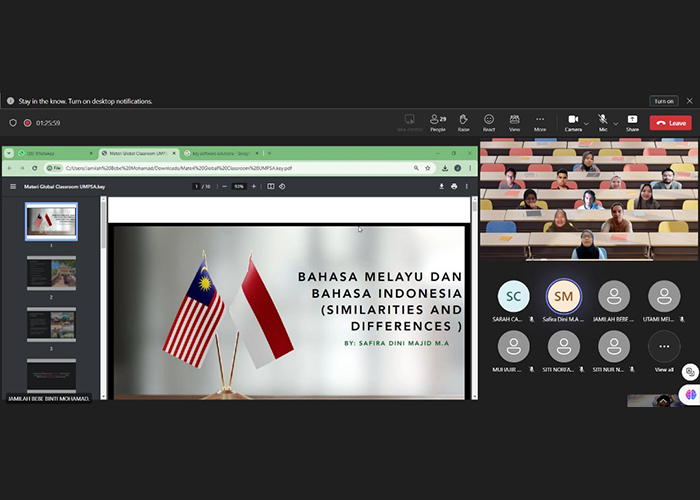This screenshot has height=500, width=700.
Task: Toggle the PDF sidebar hamburger menu
Action: coord(12,186)
